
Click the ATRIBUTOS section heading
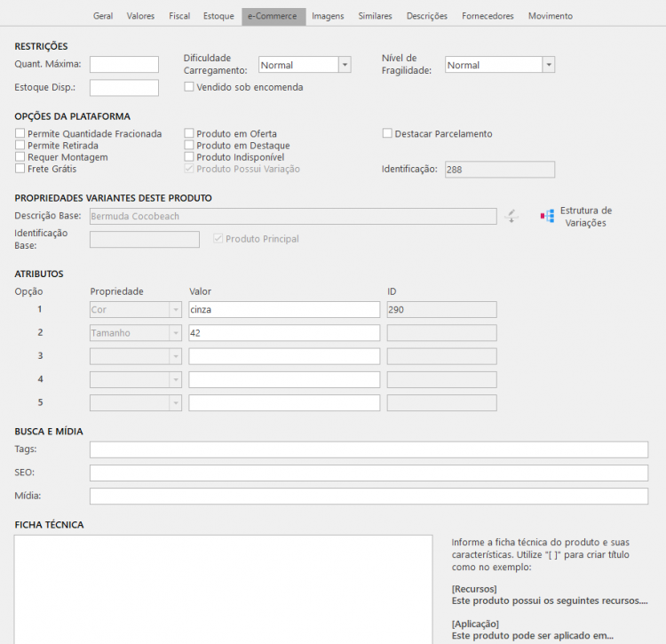click(x=39, y=274)
